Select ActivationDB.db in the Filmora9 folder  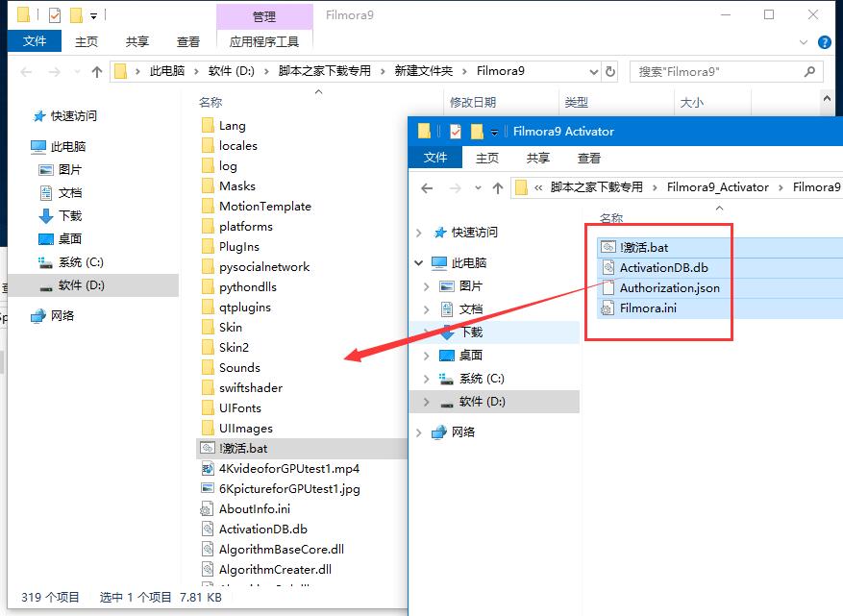tap(263, 529)
